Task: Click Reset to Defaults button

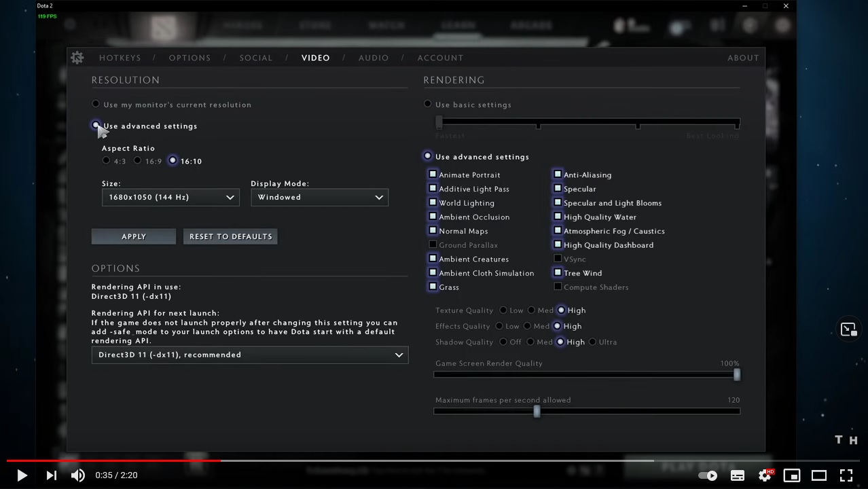Action: point(230,236)
